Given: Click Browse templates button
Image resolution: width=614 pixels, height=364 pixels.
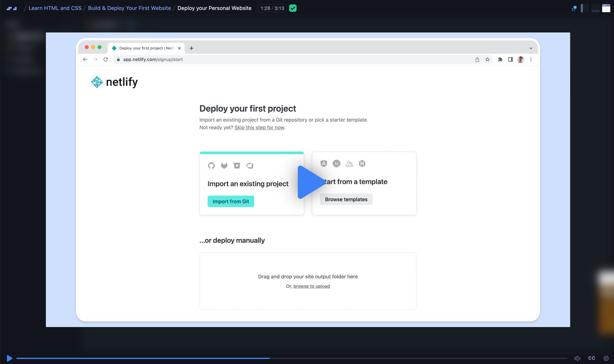Looking at the screenshot, I should 346,199.
